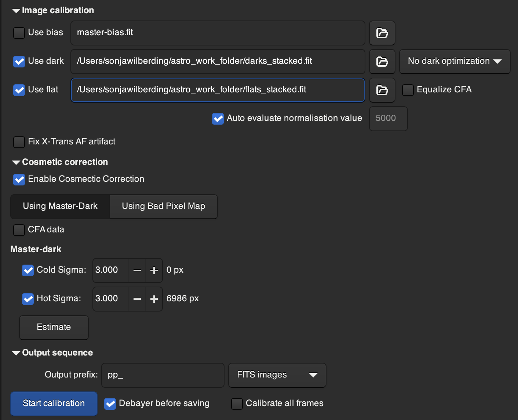Increase Cold Sigma with plus button
518x420 pixels.
(154, 270)
